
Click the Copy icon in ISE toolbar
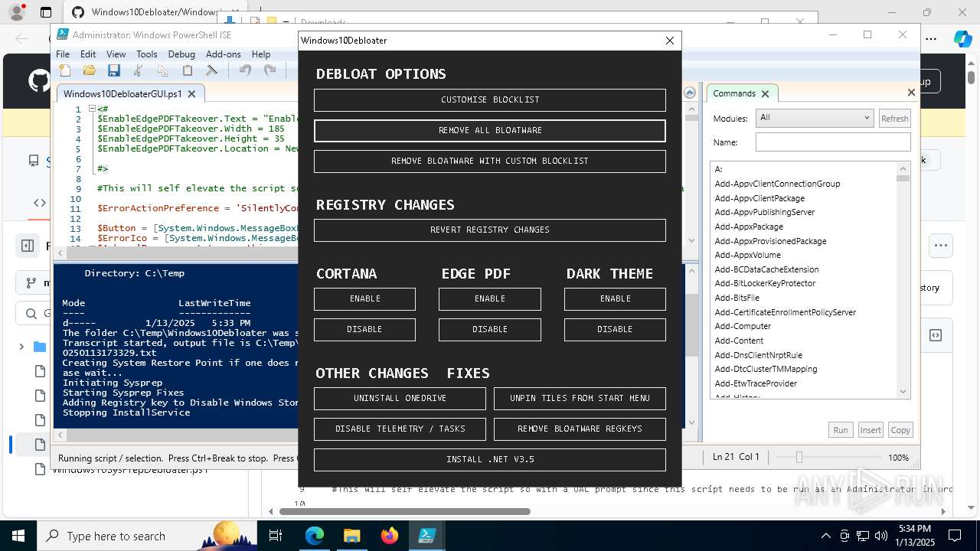(x=162, y=70)
